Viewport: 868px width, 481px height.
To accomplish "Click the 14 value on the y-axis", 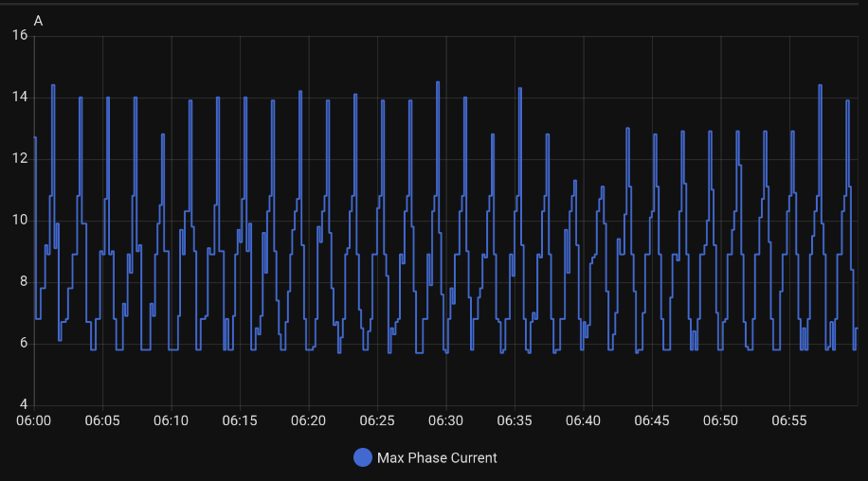I will tap(20, 98).
